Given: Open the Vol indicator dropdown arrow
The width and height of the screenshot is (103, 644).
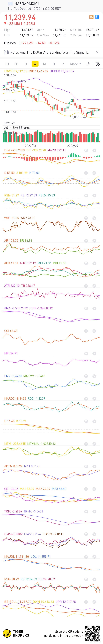Looking at the screenshot, I should (x=10, y=127).
